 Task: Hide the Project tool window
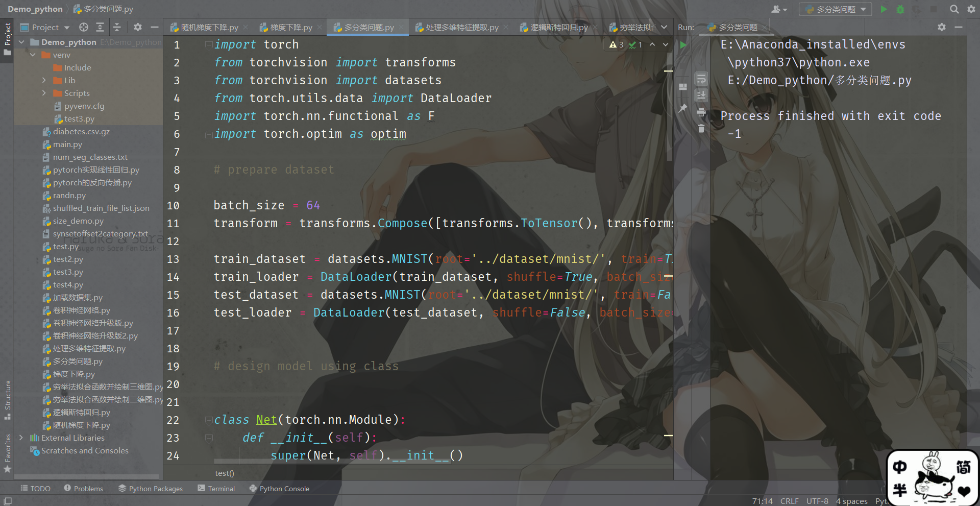pos(154,27)
